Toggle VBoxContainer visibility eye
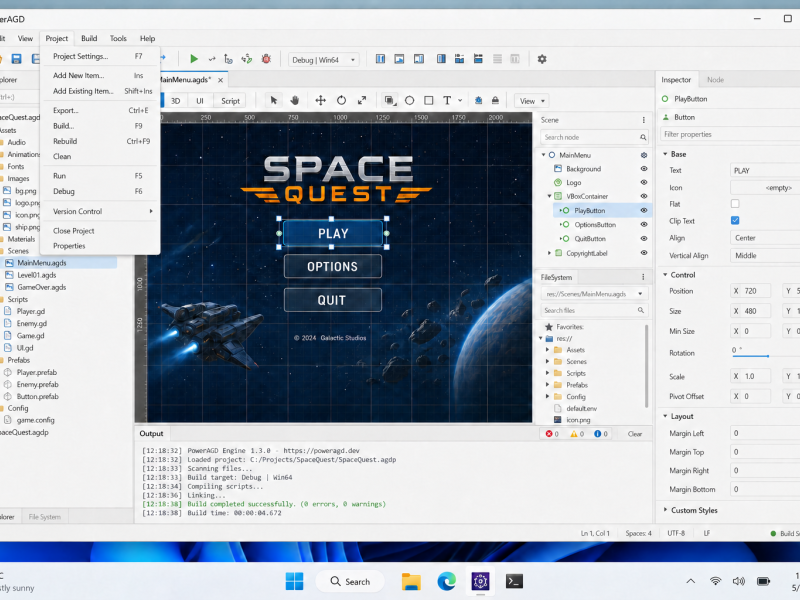Screen dimensions: 800x600 tap(644, 196)
